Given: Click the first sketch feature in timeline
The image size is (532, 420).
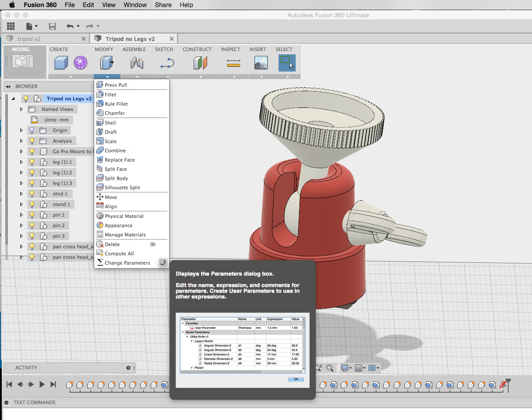Looking at the screenshot, I should point(70,385).
